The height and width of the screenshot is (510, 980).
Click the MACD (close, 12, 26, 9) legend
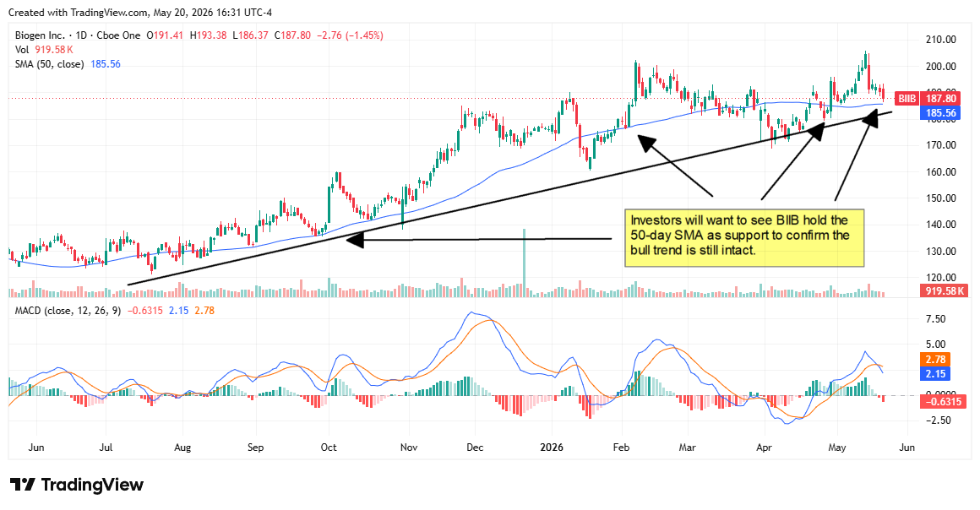click(x=68, y=311)
